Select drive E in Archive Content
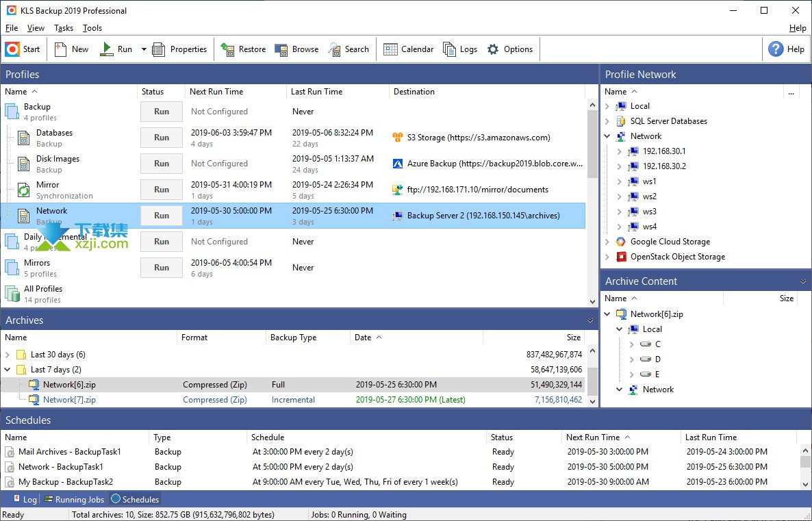 tap(657, 374)
